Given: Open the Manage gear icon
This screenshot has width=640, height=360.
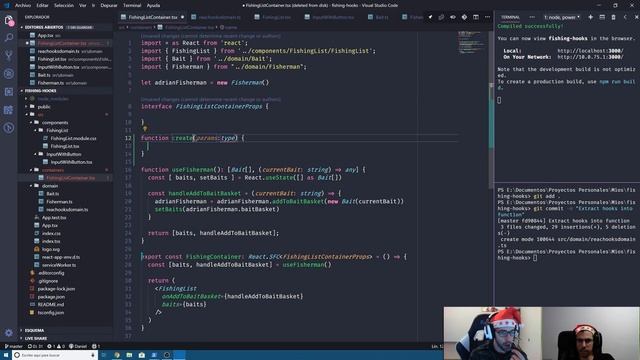Looking at the screenshot, I should [x=9, y=333].
